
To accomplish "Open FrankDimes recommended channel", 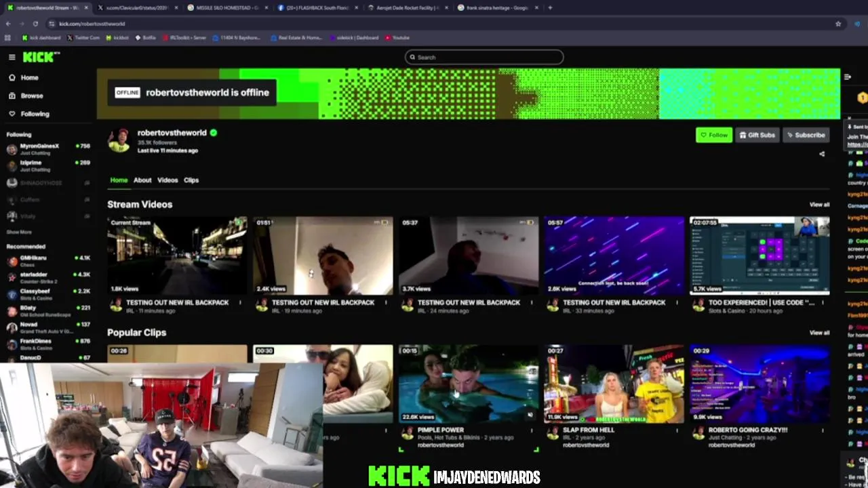I will (x=47, y=344).
